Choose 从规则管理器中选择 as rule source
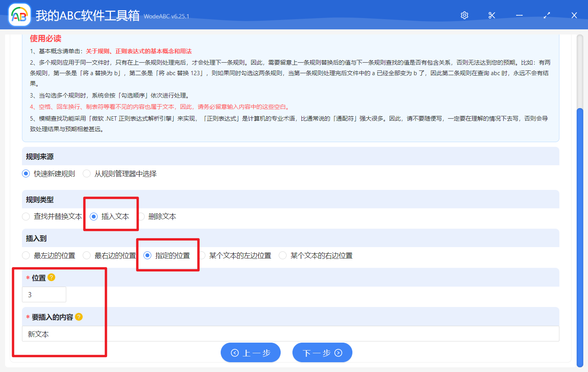588x372 pixels. click(87, 173)
